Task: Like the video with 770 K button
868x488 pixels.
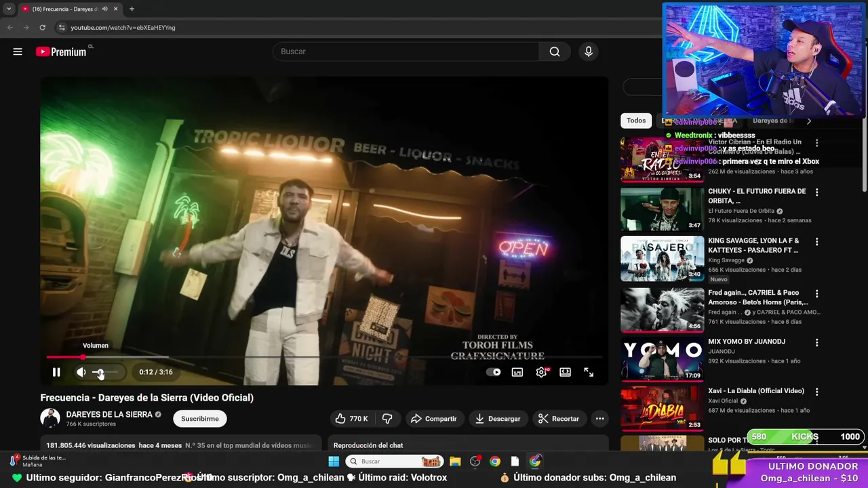Action: point(353,419)
